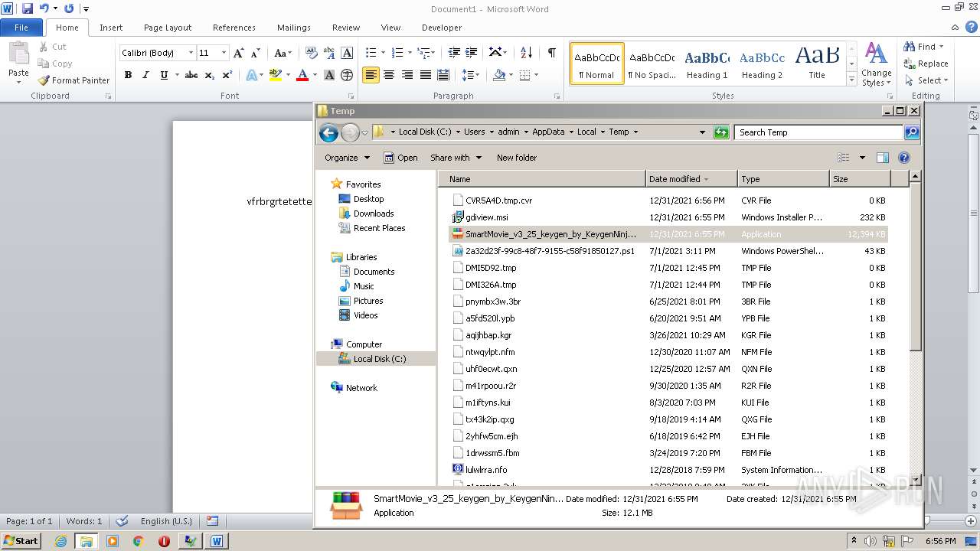Click Replace in Editing group
980x551 pixels.
(926, 64)
